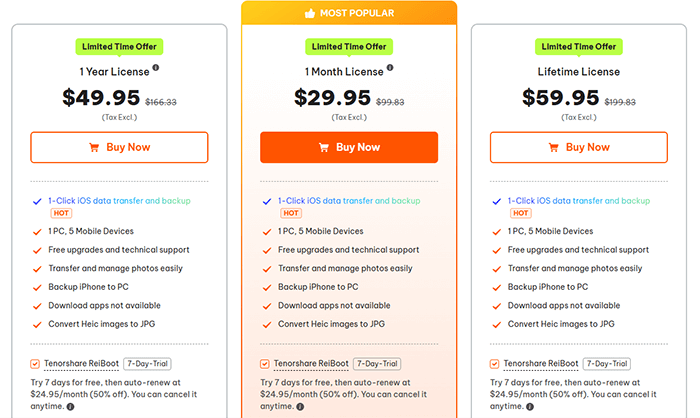Buy the 1 Month License now
Image resolution: width=700 pixels, height=418 pixels.
[x=349, y=147]
